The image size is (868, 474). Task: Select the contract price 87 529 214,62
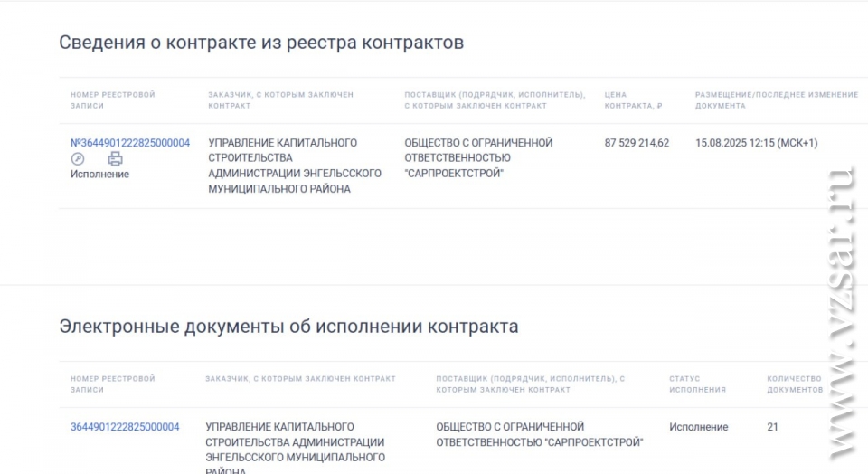pyautogui.click(x=637, y=143)
